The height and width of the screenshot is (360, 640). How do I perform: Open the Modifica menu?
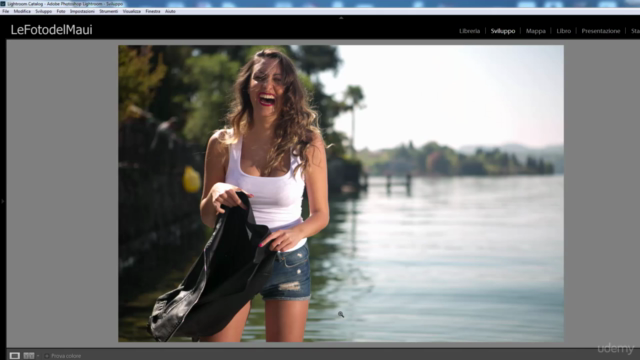tap(22, 11)
